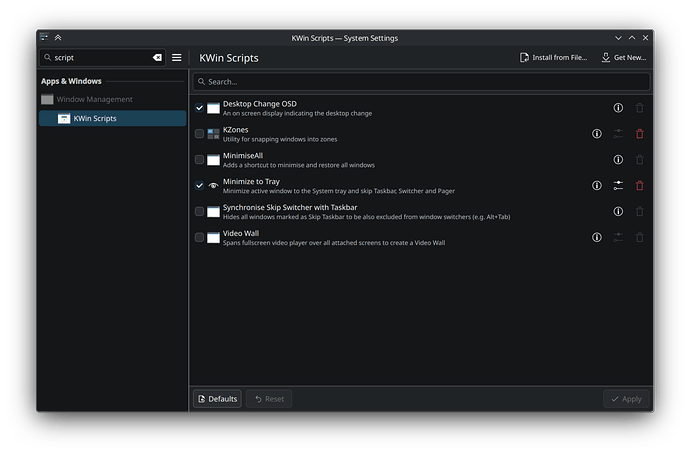Click the KZones script icon
Viewport: 690px width, 454px height.
[213, 134]
